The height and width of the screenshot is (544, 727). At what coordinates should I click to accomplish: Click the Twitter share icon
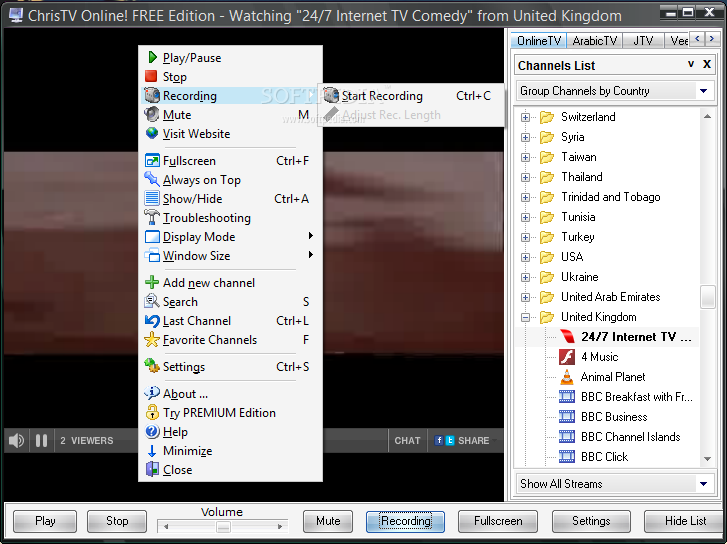[449, 440]
